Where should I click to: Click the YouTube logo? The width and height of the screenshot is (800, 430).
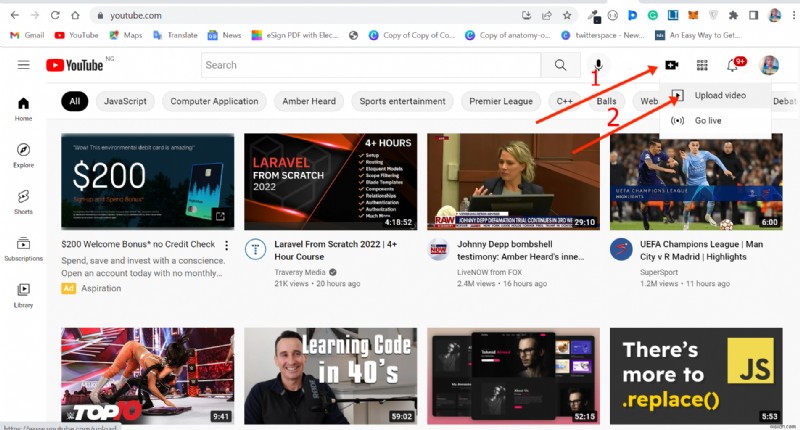[x=75, y=65]
